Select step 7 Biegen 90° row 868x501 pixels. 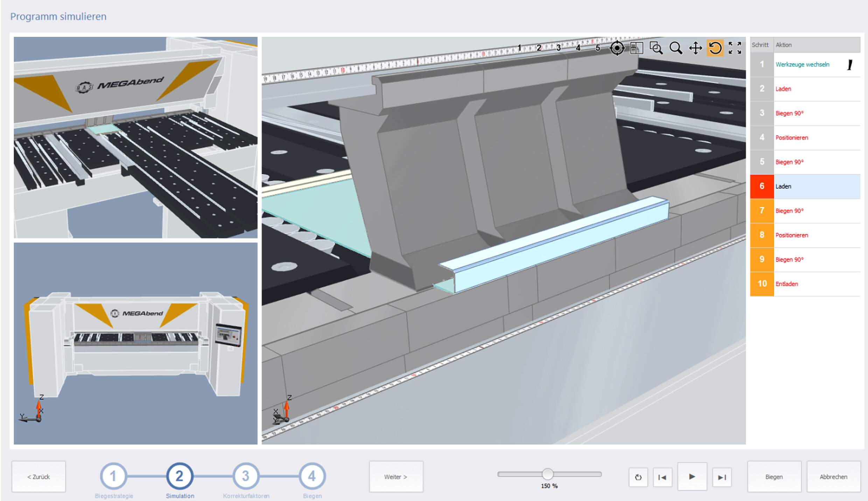[805, 211]
